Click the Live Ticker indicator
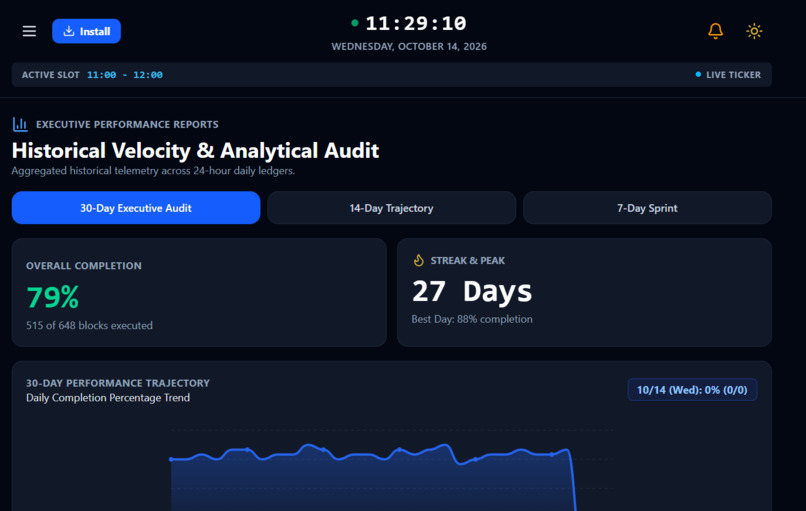This screenshot has height=511, width=806. (728, 75)
